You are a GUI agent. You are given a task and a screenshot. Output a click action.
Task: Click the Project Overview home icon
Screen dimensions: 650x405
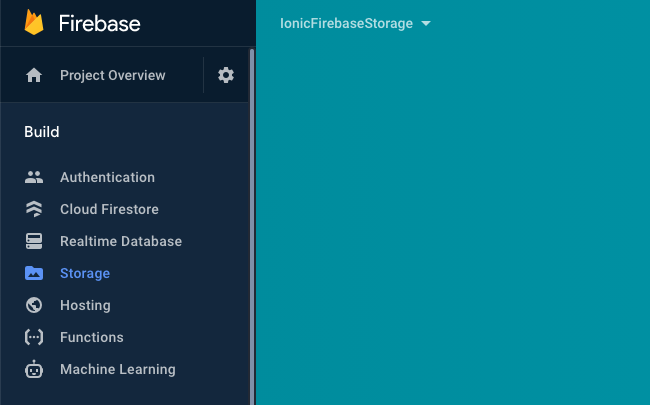34,76
